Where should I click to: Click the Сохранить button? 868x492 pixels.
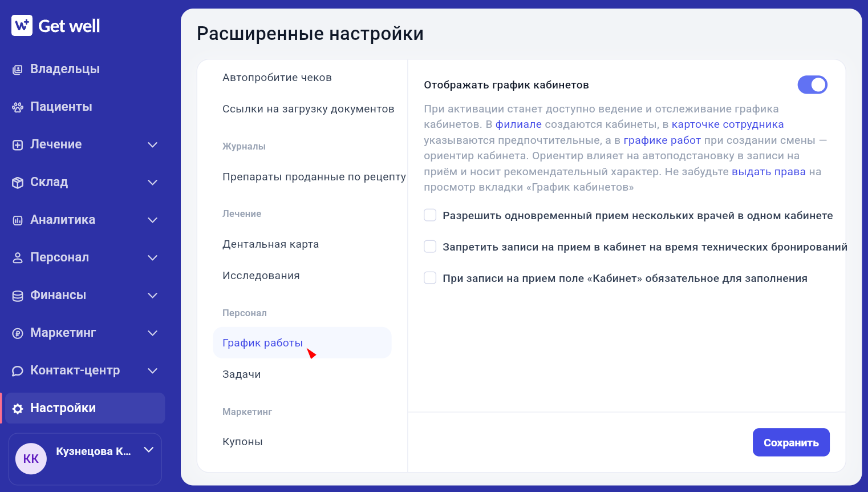click(791, 442)
